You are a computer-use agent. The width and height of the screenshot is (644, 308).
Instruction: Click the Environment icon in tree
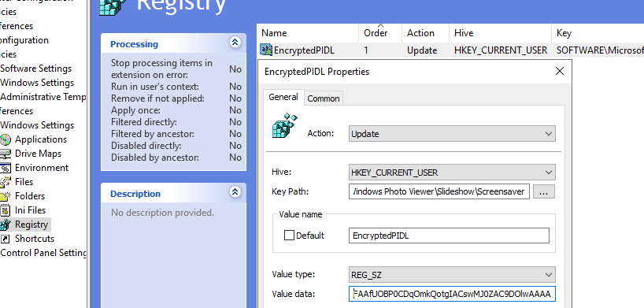pyautogui.click(x=6, y=168)
